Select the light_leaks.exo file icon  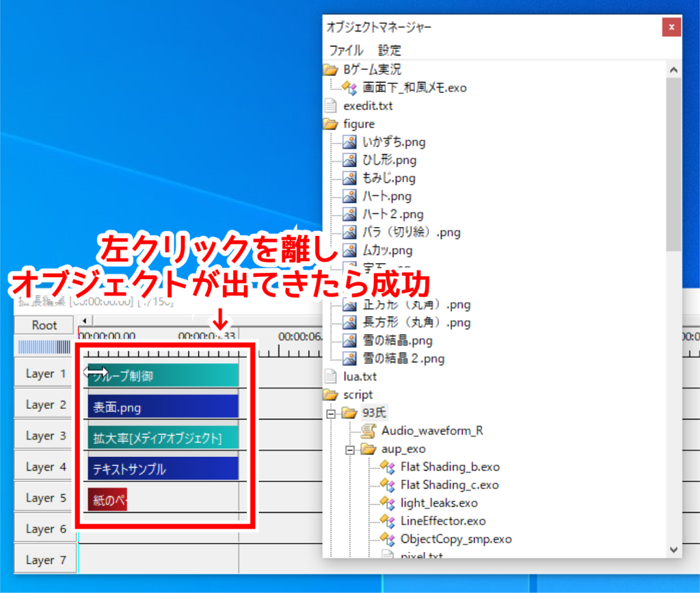tap(388, 503)
